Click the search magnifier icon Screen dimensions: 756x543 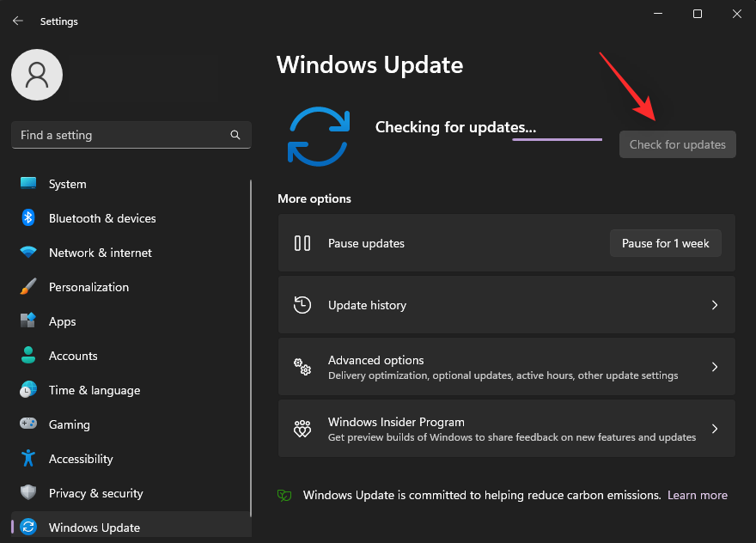coord(235,135)
